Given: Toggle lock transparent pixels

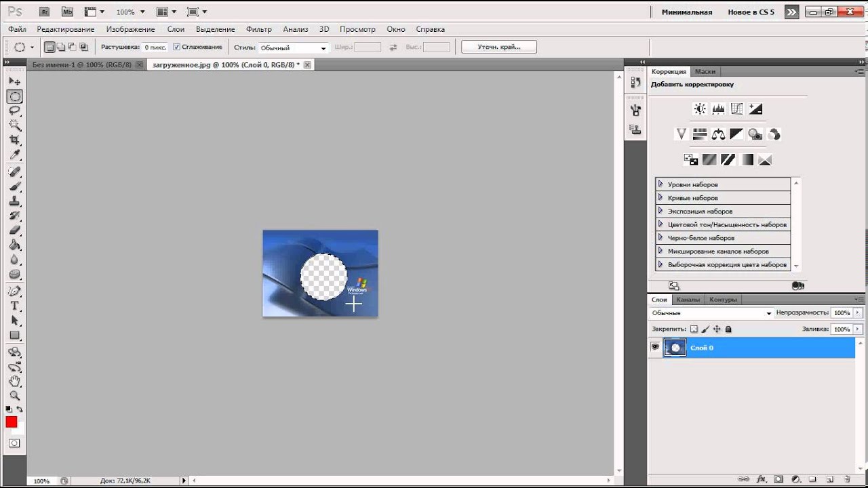Looking at the screenshot, I should (x=694, y=329).
